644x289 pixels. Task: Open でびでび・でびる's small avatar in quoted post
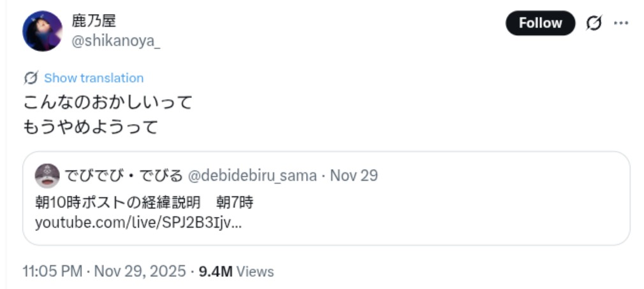point(47,175)
